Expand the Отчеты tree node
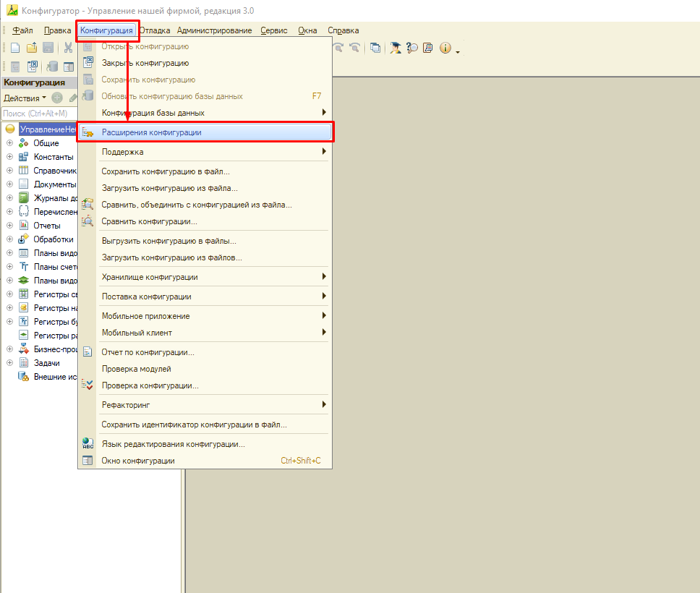This screenshot has height=593, width=700. point(9,226)
